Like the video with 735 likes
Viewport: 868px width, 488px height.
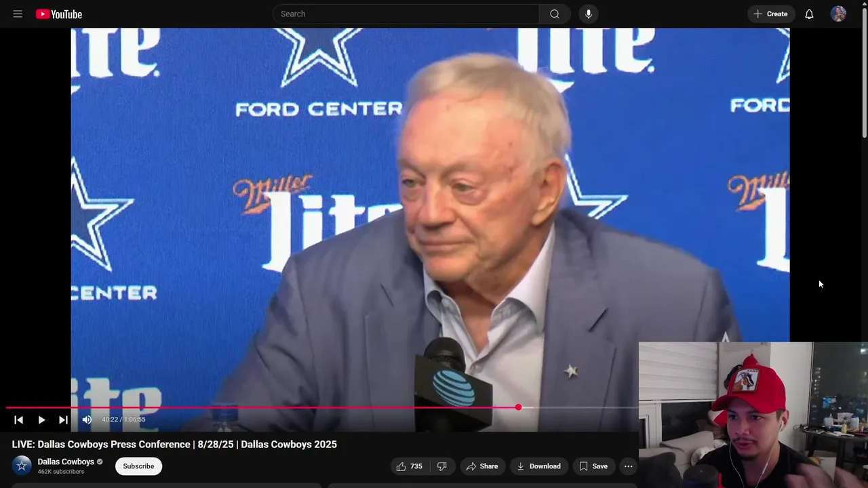pos(410,466)
